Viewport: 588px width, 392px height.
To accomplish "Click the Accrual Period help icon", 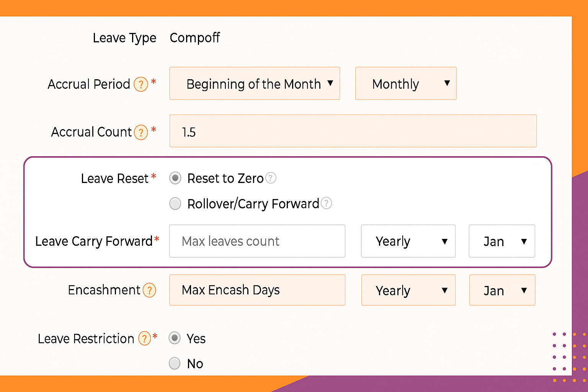I will tap(141, 84).
